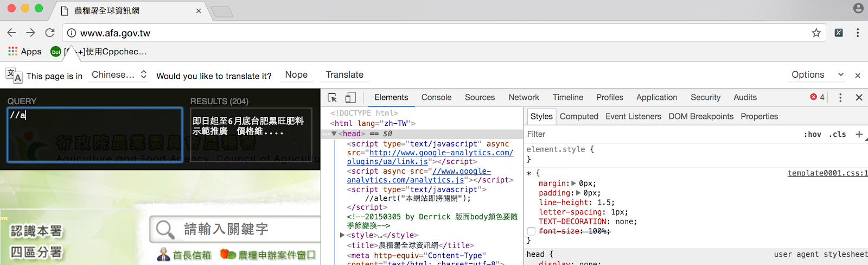Select the Styles sidebar tab
868x265 pixels.
541,116
